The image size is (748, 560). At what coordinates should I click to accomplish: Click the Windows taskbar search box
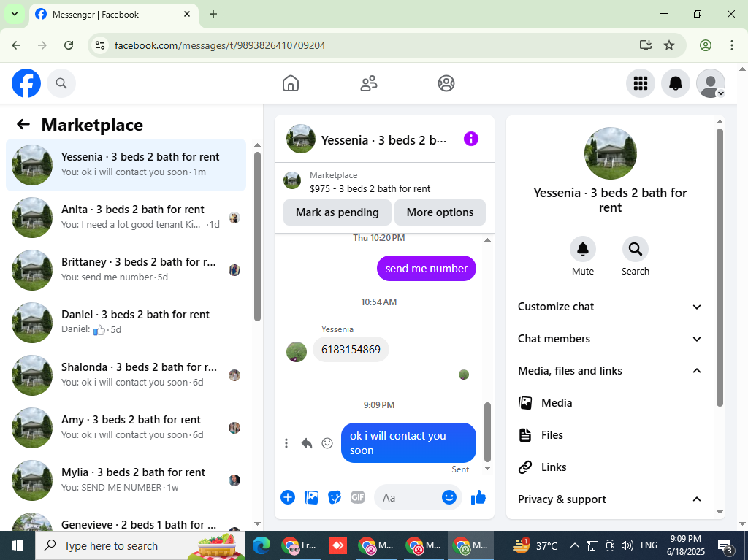pyautogui.click(x=140, y=545)
